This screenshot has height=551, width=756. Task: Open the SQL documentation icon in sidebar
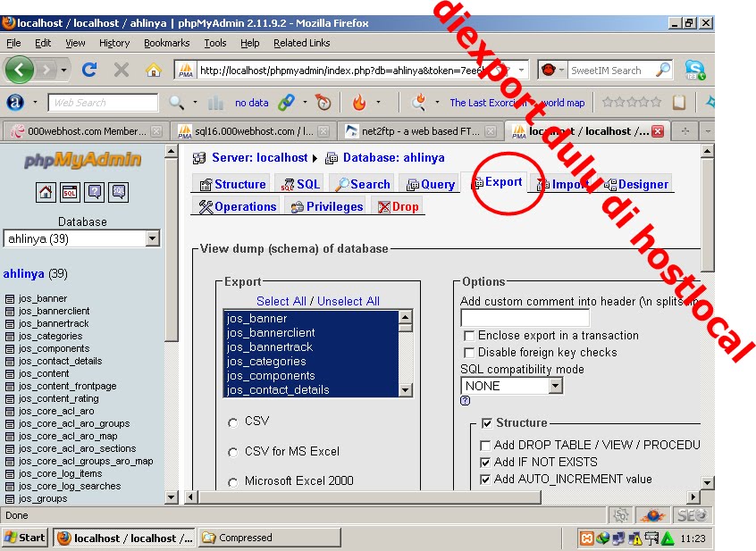coord(119,192)
